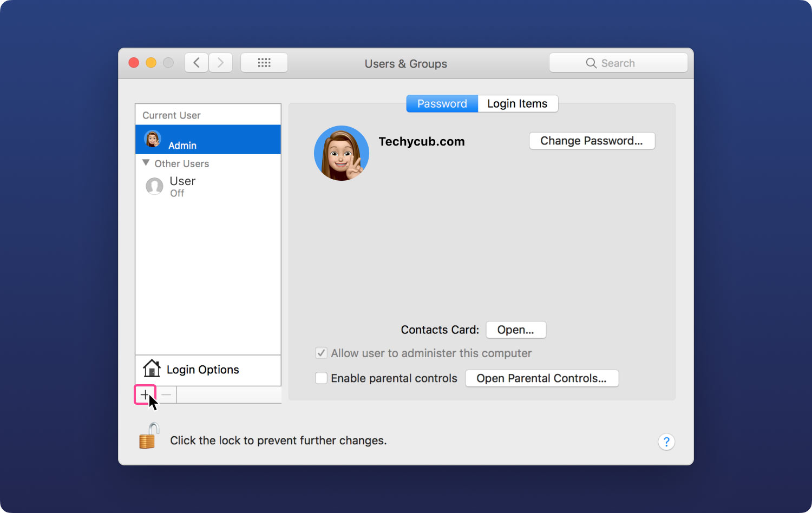The width and height of the screenshot is (812, 513).
Task: Click the grey User avatar icon
Action: point(154,186)
